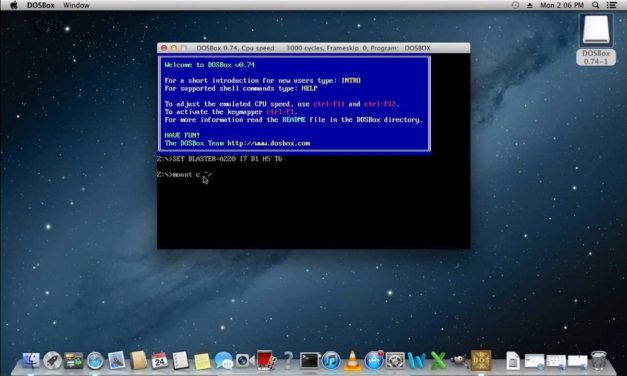627x376 pixels.
Task: Click the word INTRO in welcome box
Action: [351, 80]
